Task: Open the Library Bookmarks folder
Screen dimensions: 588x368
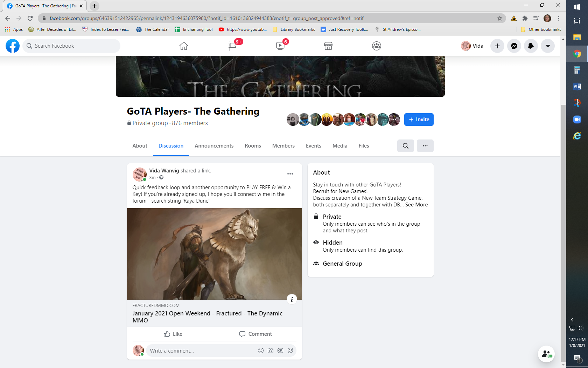Action: 294,29
